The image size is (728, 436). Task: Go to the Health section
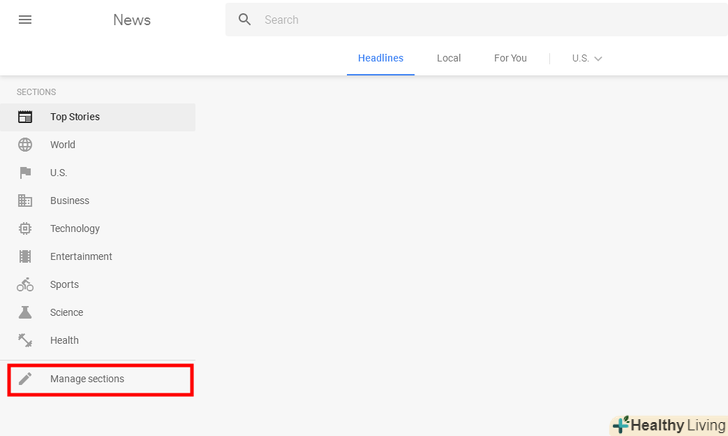coord(64,341)
